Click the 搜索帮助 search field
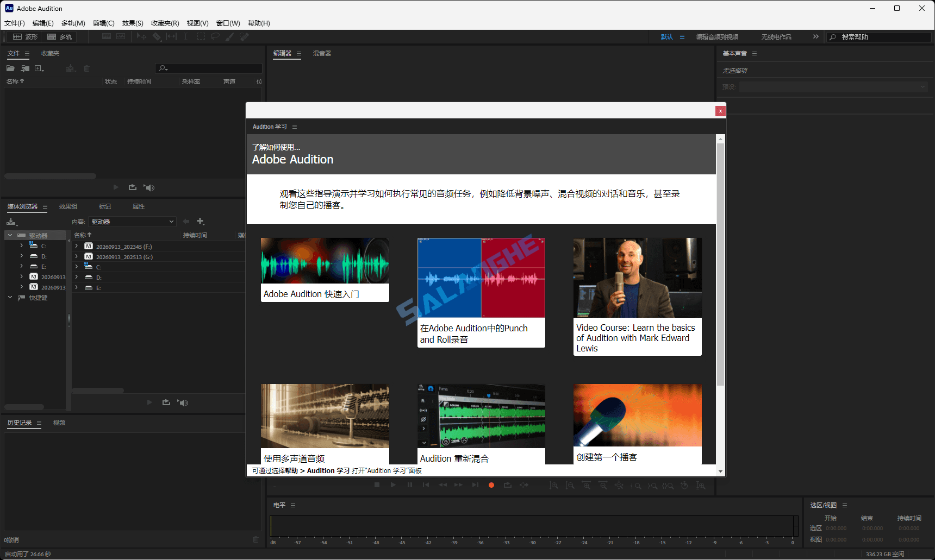The width and height of the screenshot is (935, 560). tap(879, 37)
